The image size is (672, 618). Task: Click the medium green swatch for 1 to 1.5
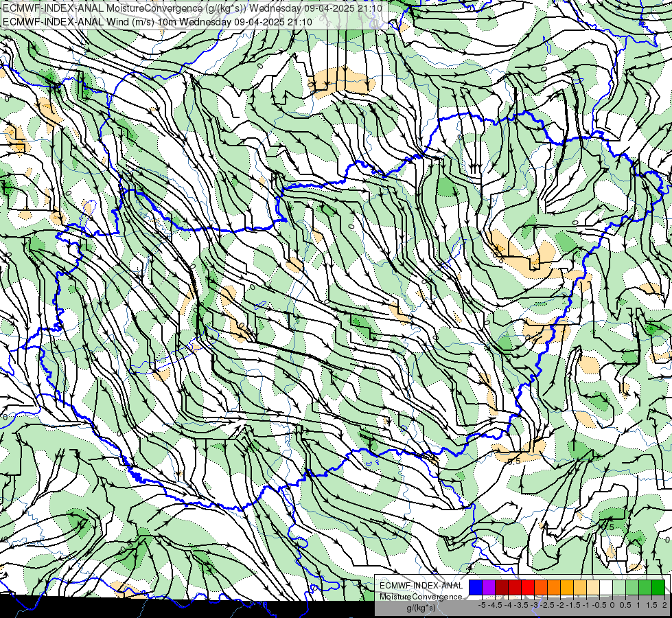click(x=645, y=587)
